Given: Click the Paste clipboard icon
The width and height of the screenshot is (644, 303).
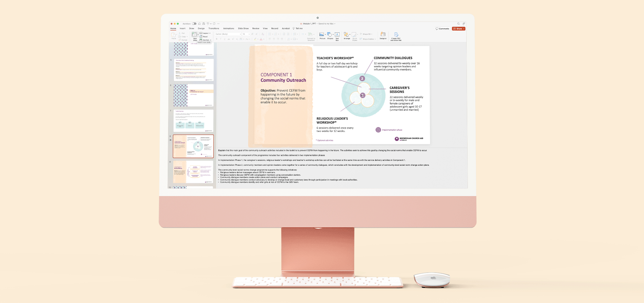Looking at the screenshot, I should [174, 34].
